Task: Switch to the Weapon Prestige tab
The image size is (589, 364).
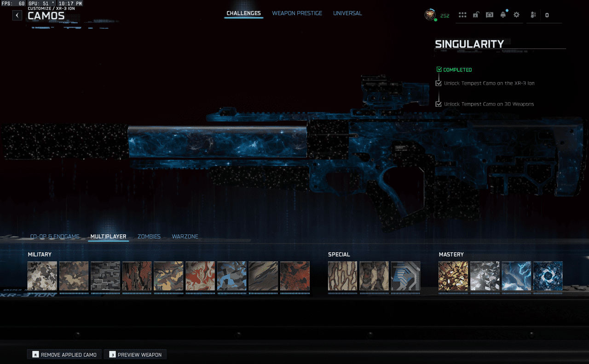Action: (297, 13)
